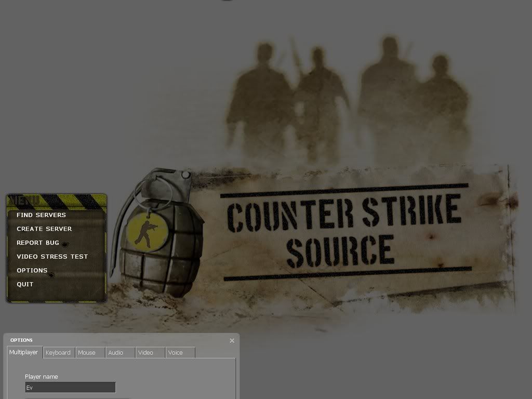Screen dimensions: 532x399
Task: Launch the Video Stress Test
Action: [52, 257]
